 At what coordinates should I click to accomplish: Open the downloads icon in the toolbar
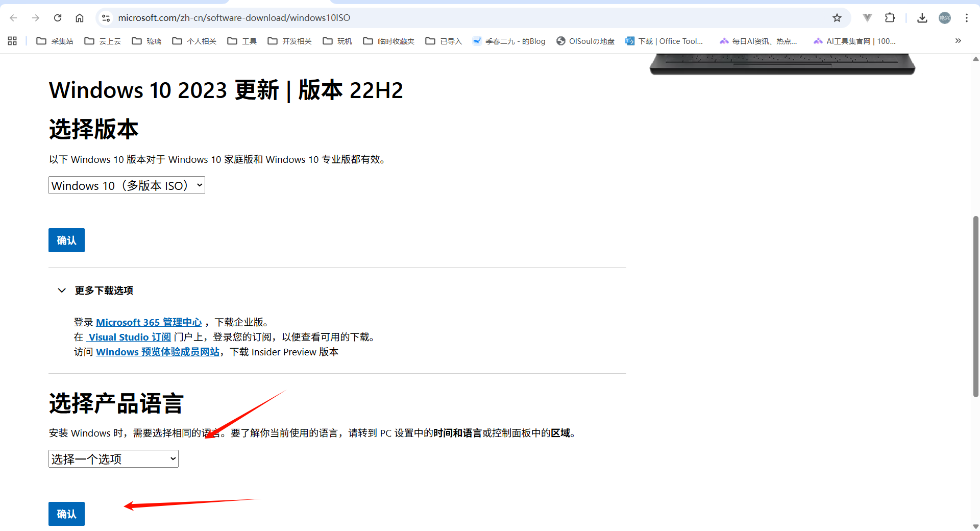pos(922,18)
